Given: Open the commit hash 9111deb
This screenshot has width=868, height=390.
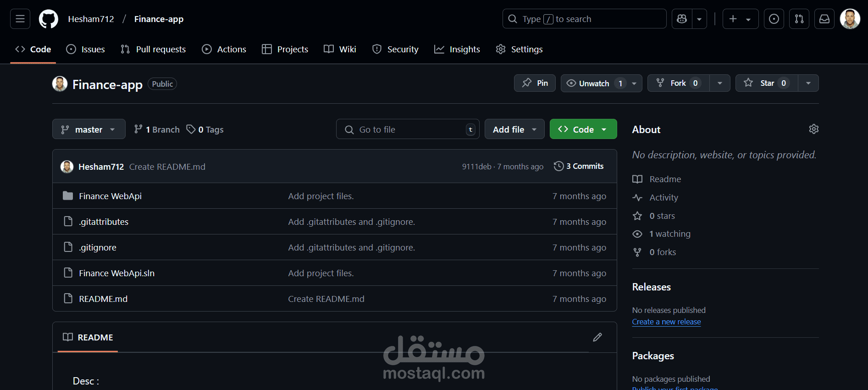Looking at the screenshot, I should (x=476, y=167).
